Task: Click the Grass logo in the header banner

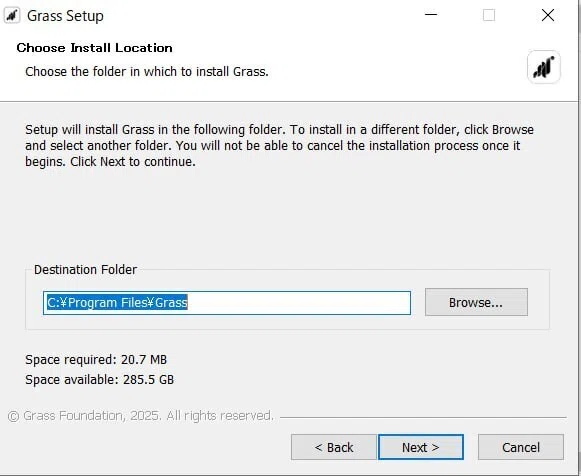Action: [544, 67]
